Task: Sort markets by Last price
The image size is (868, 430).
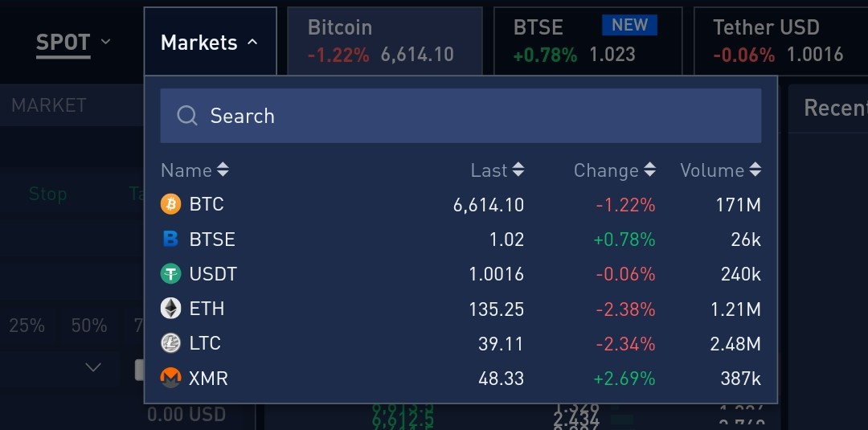Action: coord(518,170)
